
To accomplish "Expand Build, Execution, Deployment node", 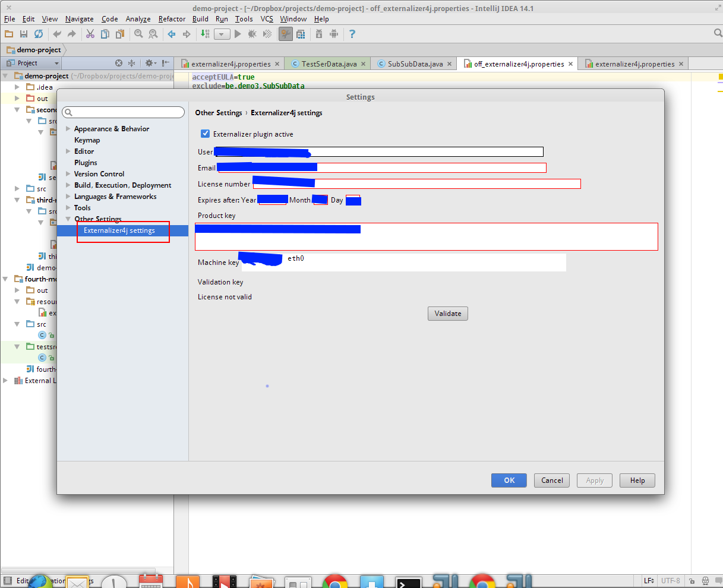I will 68,185.
